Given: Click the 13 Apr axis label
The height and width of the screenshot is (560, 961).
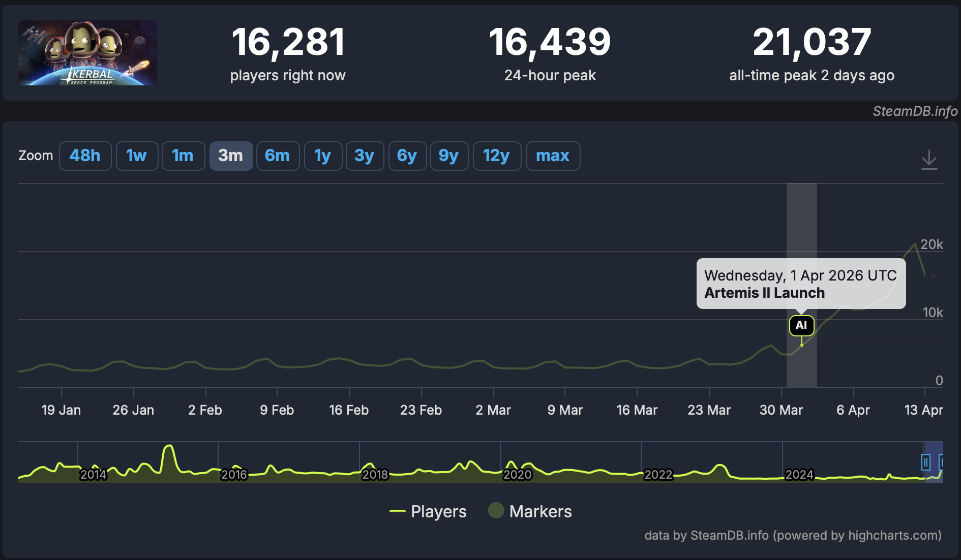Looking at the screenshot, I should click(923, 410).
